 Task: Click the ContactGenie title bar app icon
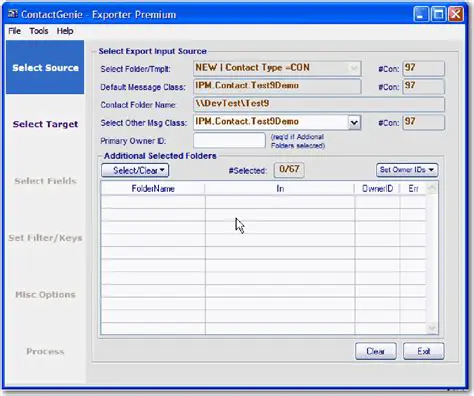(x=13, y=14)
